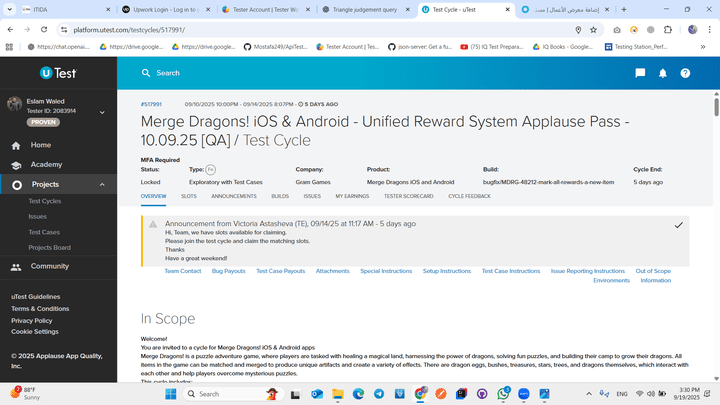The width and height of the screenshot is (720, 405).
Task: Open File Explorer from the taskbar
Action: pos(338,394)
